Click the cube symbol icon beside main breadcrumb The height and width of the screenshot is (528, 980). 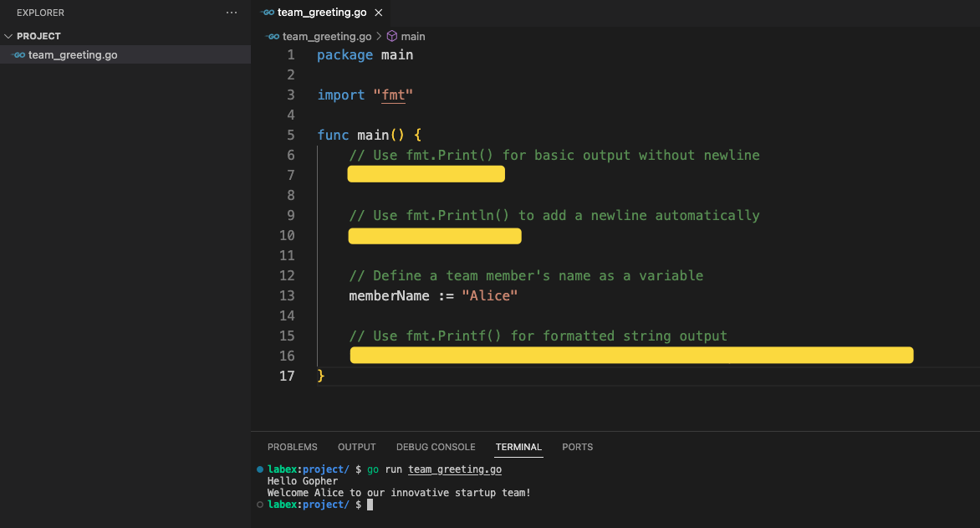tap(391, 37)
